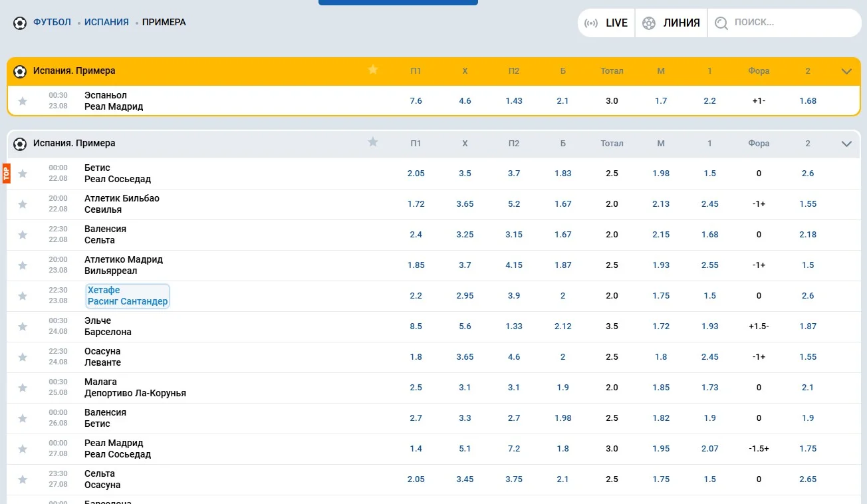The height and width of the screenshot is (504, 867).
Task: Favorite the yellow Испания. Примера league header star
Action: [x=373, y=70]
